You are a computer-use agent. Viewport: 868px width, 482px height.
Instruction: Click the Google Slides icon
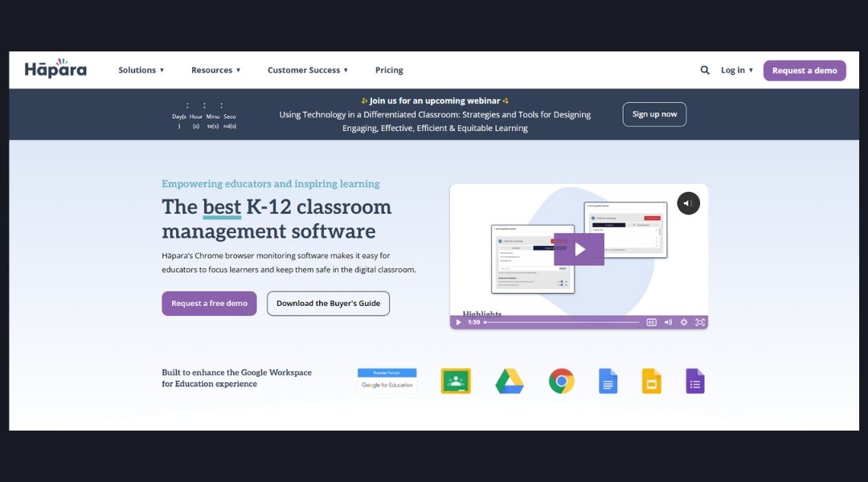click(x=652, y=382)
